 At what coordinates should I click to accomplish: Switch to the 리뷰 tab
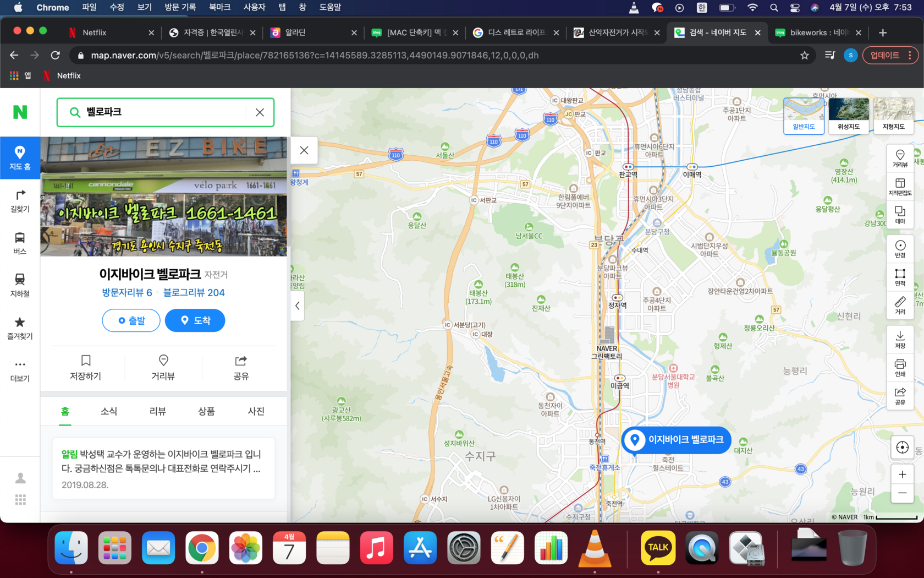pos(158,411)
